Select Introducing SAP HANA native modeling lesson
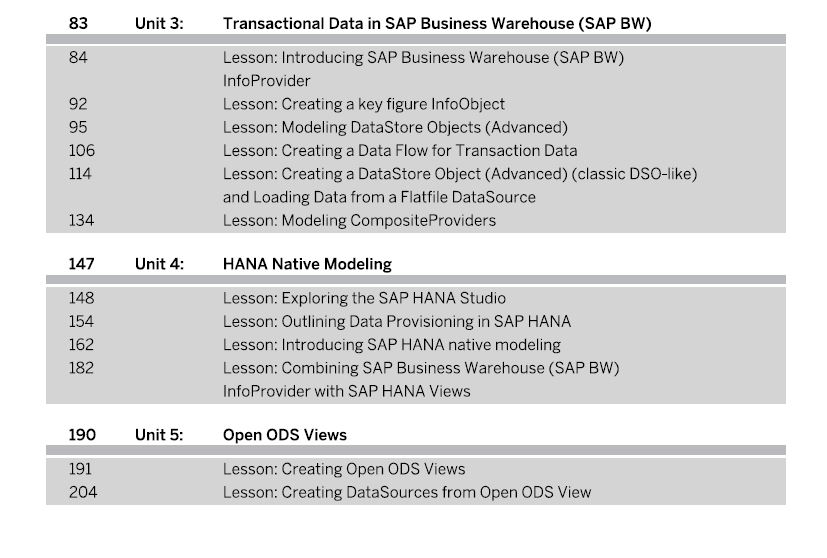 tap(391, 344)
